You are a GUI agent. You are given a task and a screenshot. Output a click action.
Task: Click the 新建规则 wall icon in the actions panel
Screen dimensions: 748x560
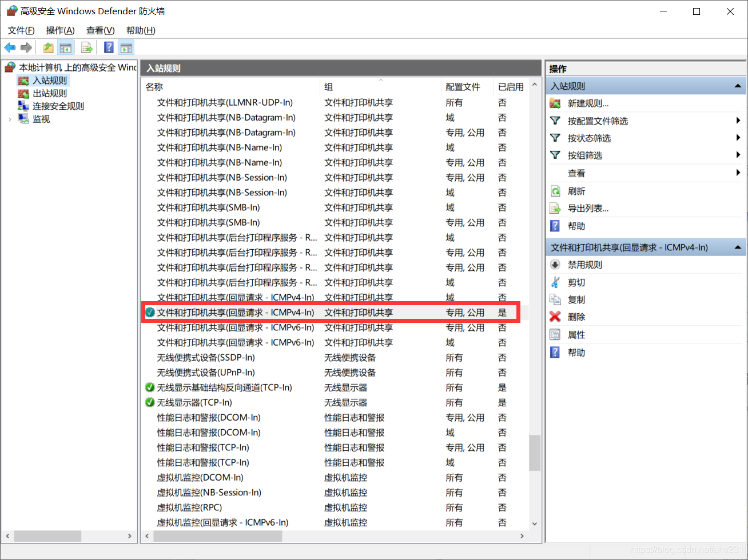click(x=555, y=103)
